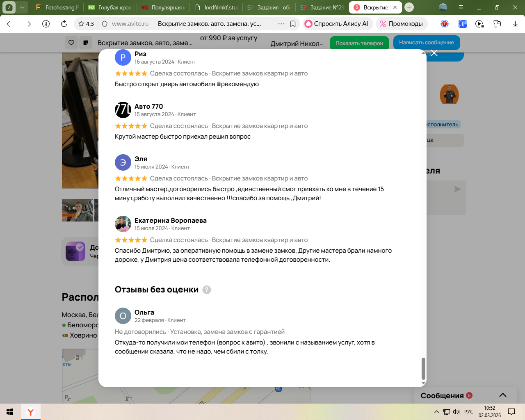Open Спросить Алису AI

tap(338, 24)
